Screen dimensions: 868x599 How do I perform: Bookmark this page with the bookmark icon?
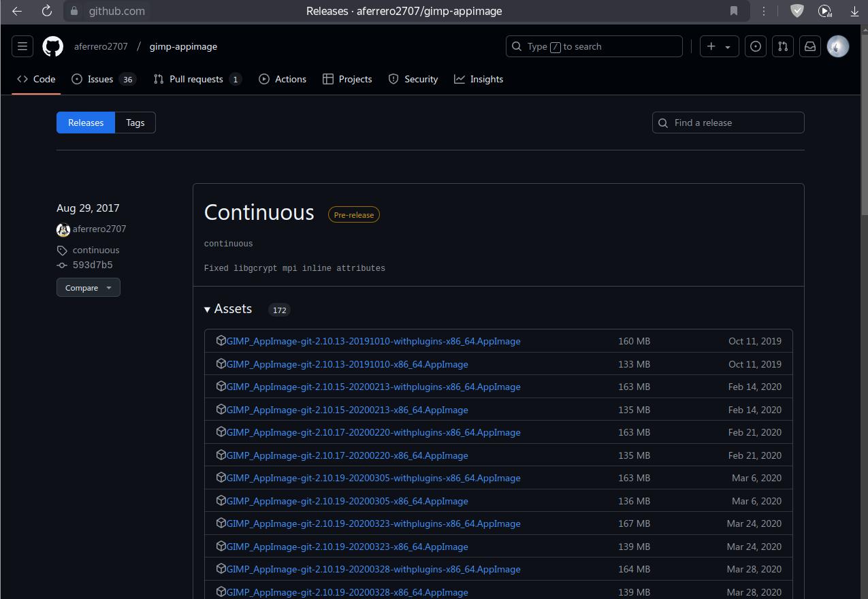[734, 11]
